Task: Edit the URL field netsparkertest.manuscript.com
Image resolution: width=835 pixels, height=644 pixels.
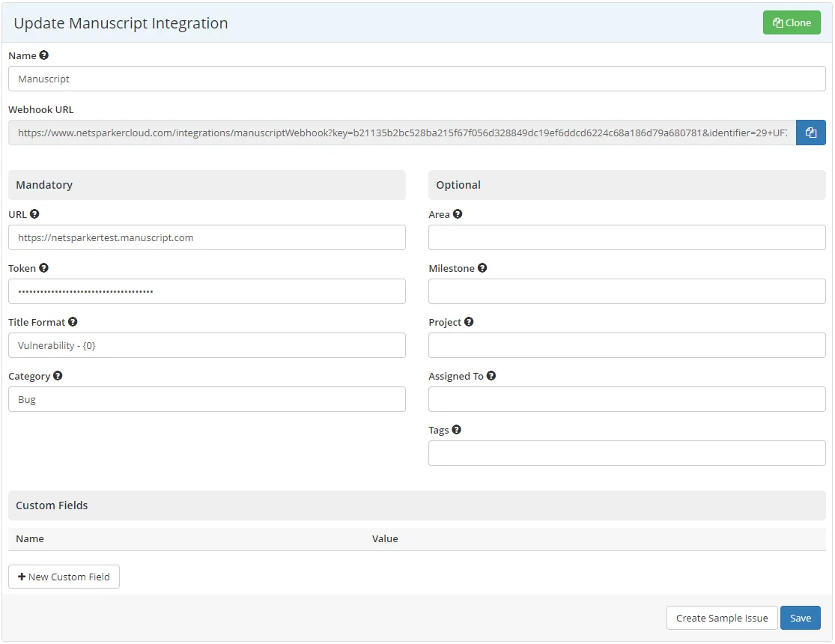Action: coord(207,237)
